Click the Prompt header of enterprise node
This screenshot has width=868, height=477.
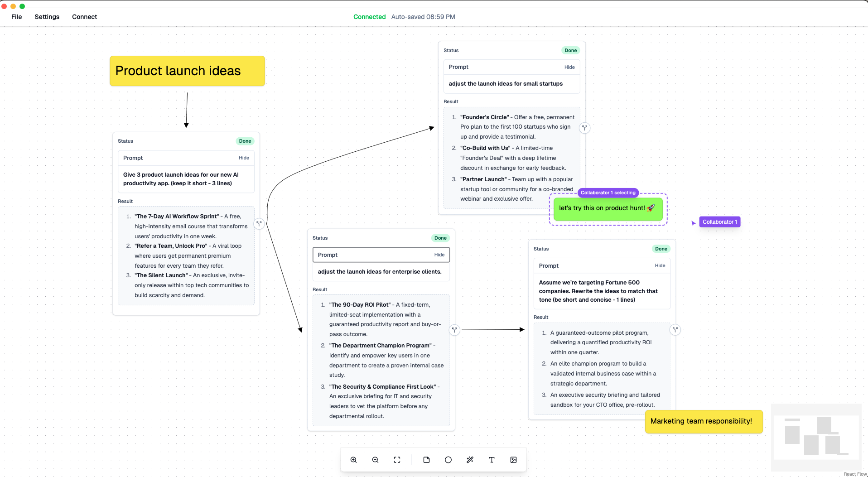381,255
